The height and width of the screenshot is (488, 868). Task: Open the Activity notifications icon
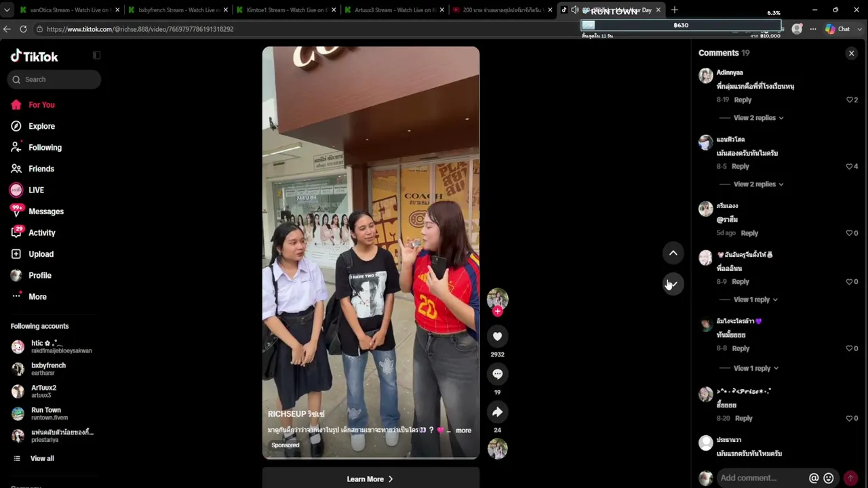16,232
